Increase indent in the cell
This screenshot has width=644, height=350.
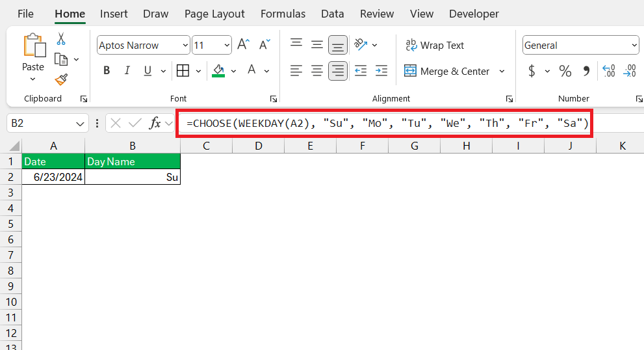click(x=381, y=71)
